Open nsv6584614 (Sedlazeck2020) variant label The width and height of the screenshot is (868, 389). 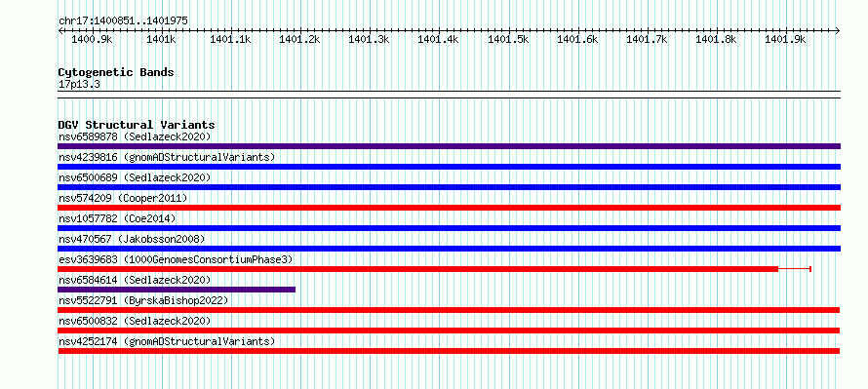click(x=135, y=280)
